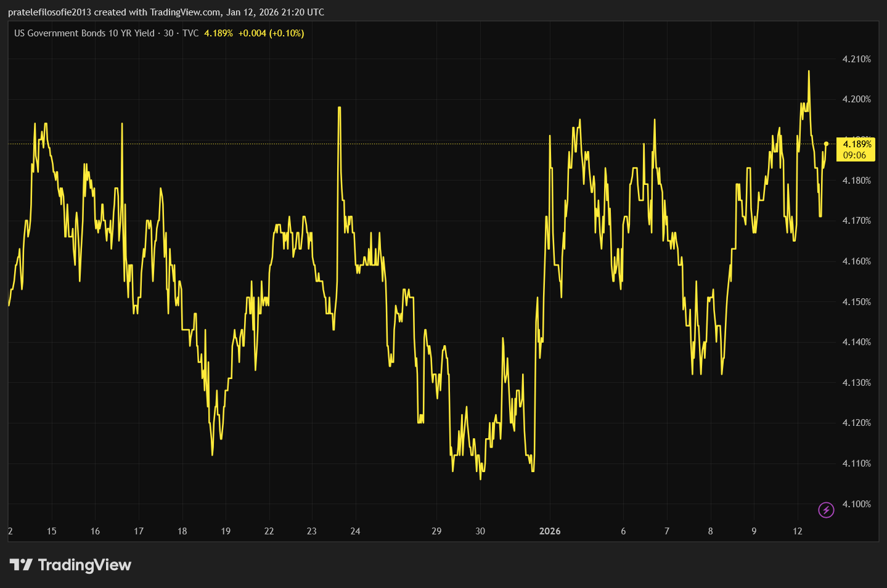Click the date label 9 on time axis

click(x=754, y=531)
